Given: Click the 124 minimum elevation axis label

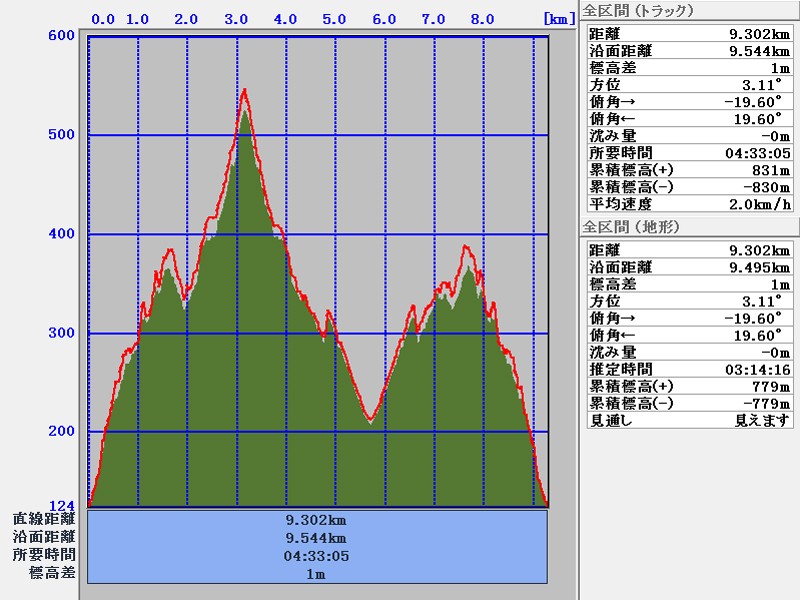Looking at the screenshot, I should [62, 505].
